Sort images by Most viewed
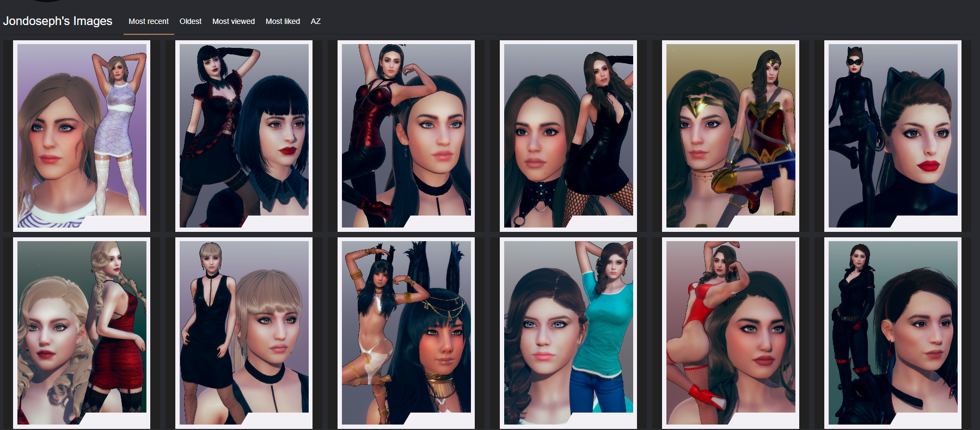Image resolution: width=980 pixels, height=430 pixels. click(x=234, y=21)
